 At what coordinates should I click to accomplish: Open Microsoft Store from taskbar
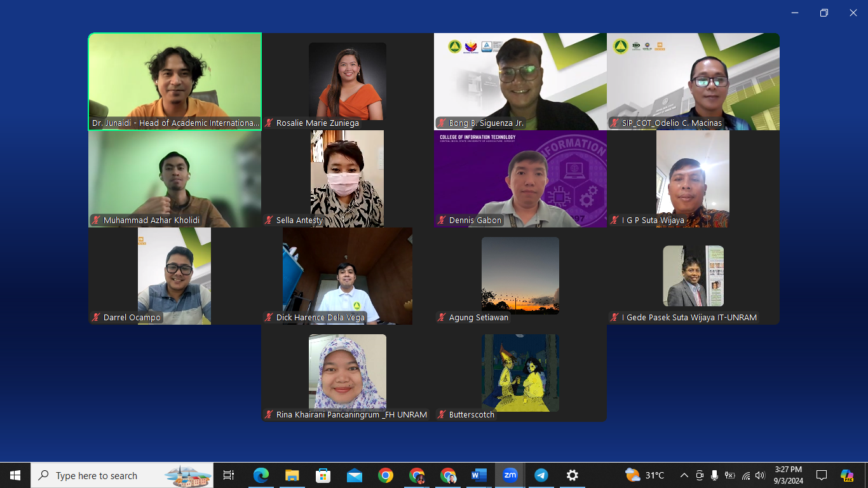pos(323,475)
